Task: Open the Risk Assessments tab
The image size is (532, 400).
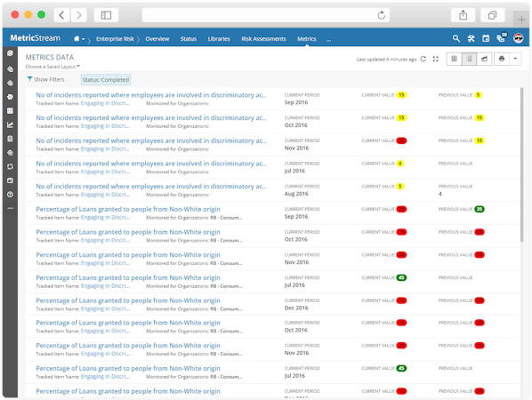Action: [x=263, y=38]
